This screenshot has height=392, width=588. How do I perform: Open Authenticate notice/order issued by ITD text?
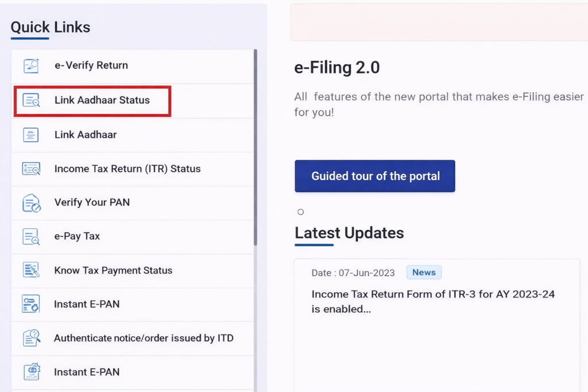tap(144, 338)
